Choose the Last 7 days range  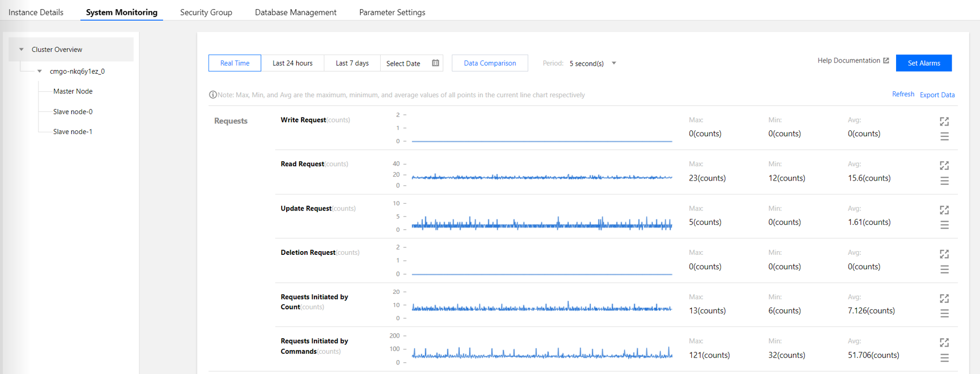coord(352,63)
